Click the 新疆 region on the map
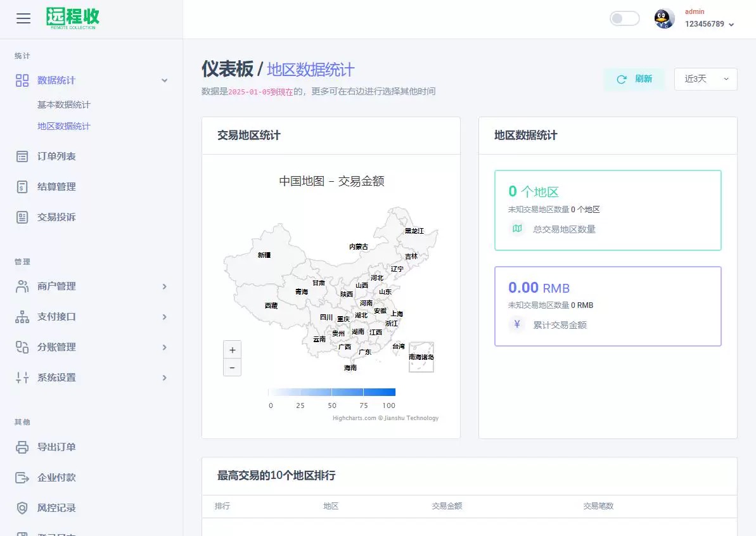Viewport: 756px width, 536px height. [x=264, y=255]
